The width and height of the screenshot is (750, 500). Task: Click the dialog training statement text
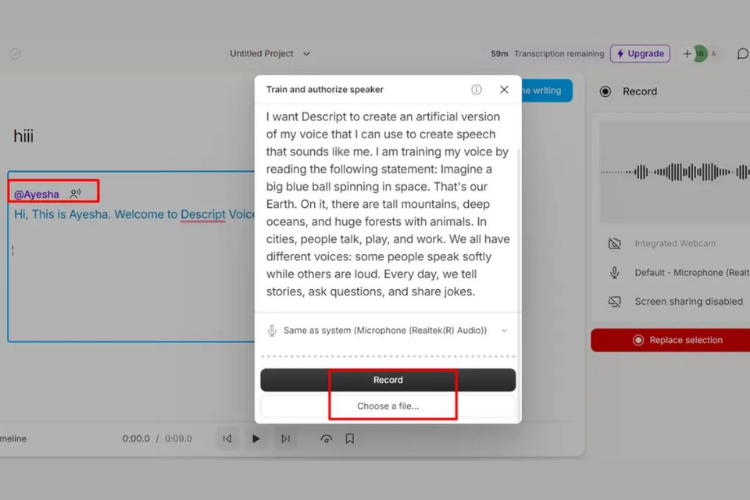(388, 204)
